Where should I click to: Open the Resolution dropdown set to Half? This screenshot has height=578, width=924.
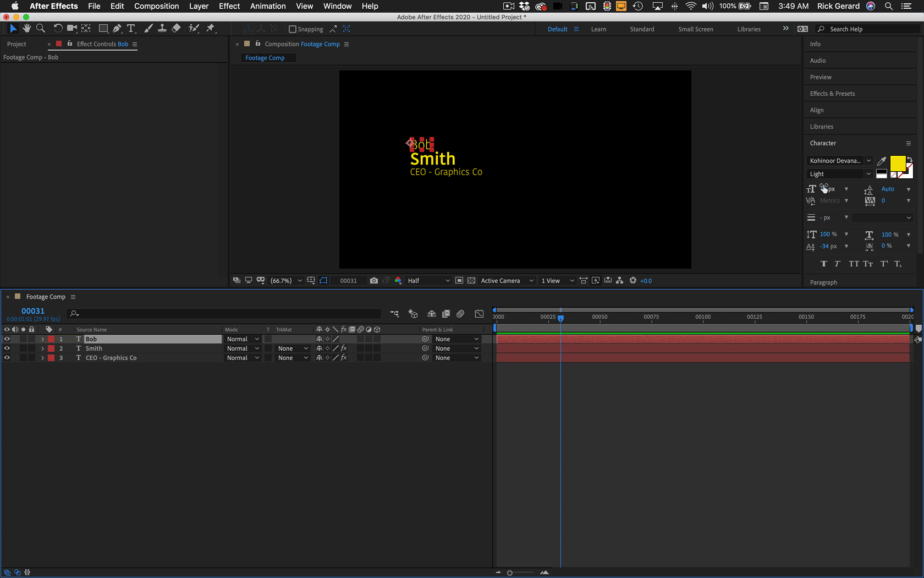(x=428, y=280)
